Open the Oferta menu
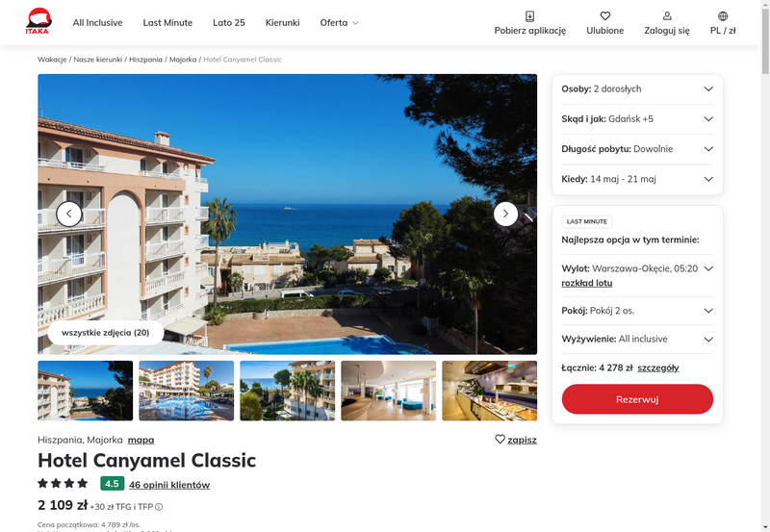The image size is (770, 532). [x=340, y=22]
